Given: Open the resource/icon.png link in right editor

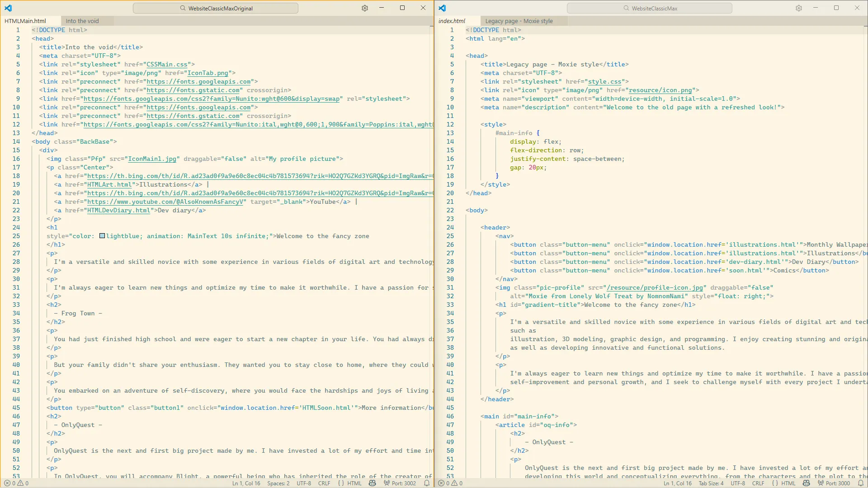Looking at the screenshot, I should coord(660,90).
